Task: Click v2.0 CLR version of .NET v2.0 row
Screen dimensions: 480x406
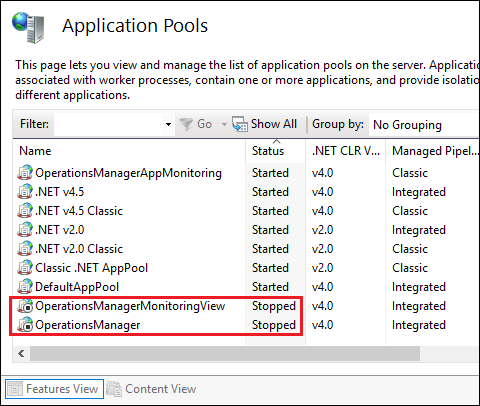Action: click(323, 230)
